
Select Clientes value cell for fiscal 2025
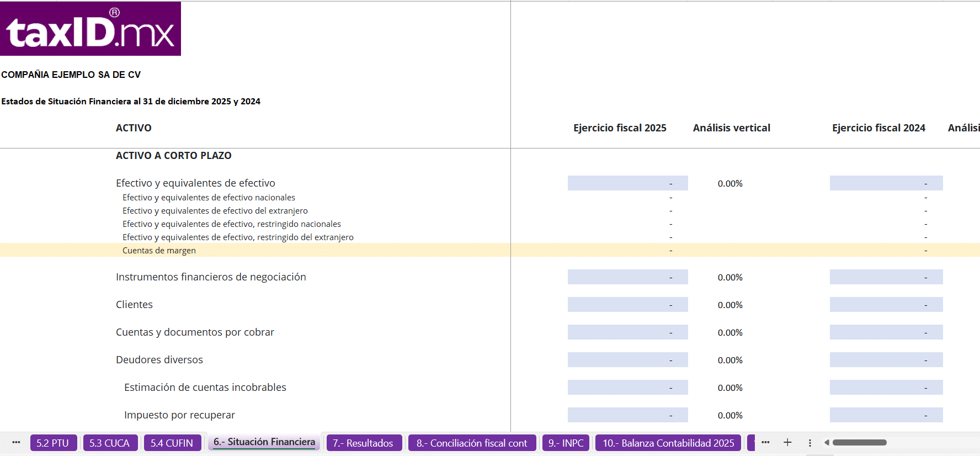coord(627,305)
